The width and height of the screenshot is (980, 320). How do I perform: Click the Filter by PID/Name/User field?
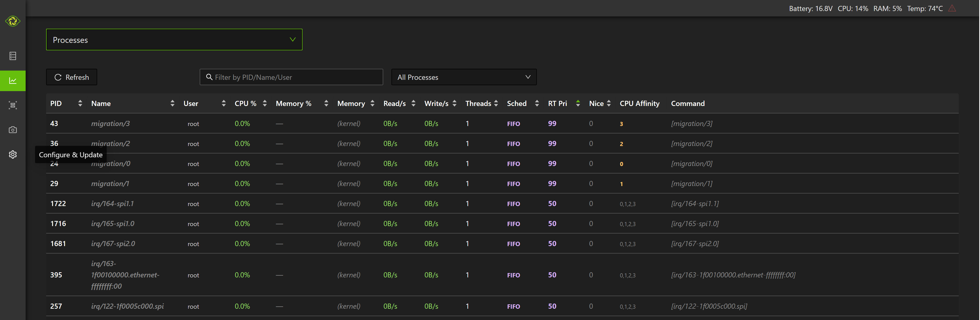(297, 77)
